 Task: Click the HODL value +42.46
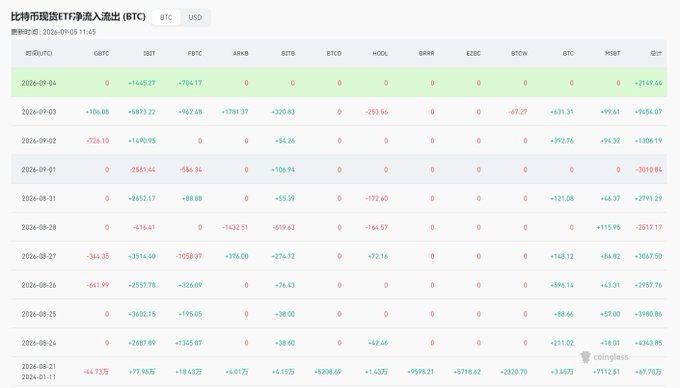(378, 343)
